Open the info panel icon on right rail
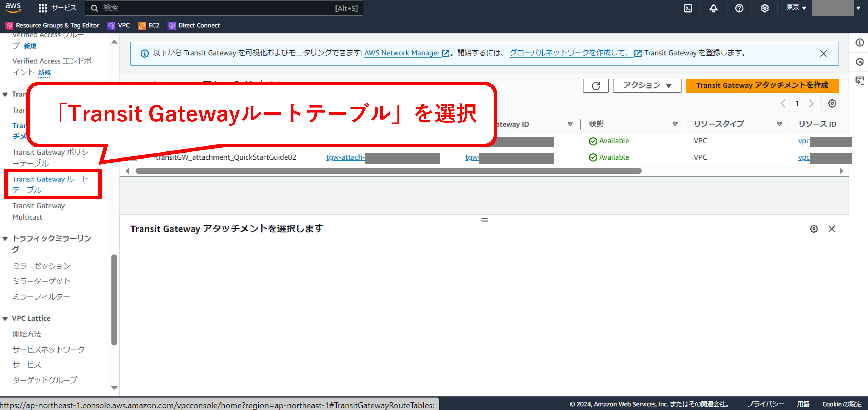 [x=859, y=43]
